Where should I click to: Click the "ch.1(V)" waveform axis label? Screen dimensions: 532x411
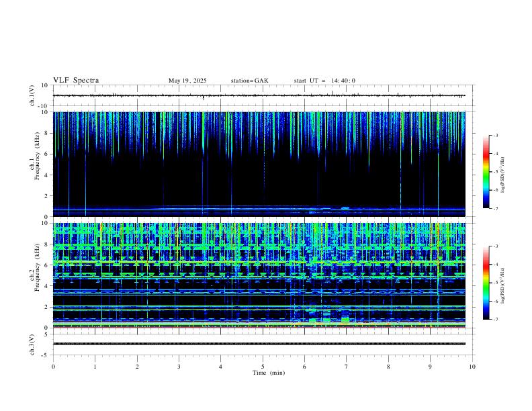[x=32, y=95]
